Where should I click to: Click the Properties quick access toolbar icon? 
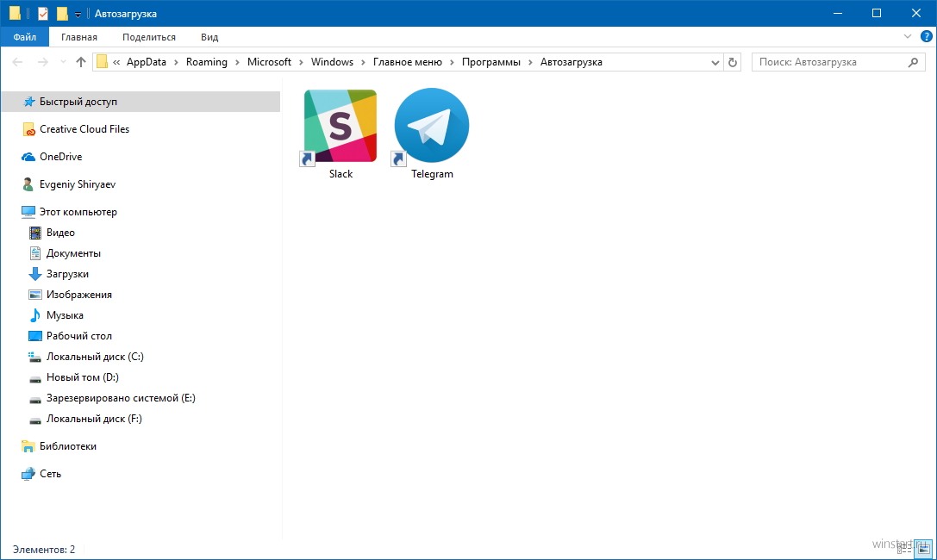pyautogui.click(x=43, y=13)
